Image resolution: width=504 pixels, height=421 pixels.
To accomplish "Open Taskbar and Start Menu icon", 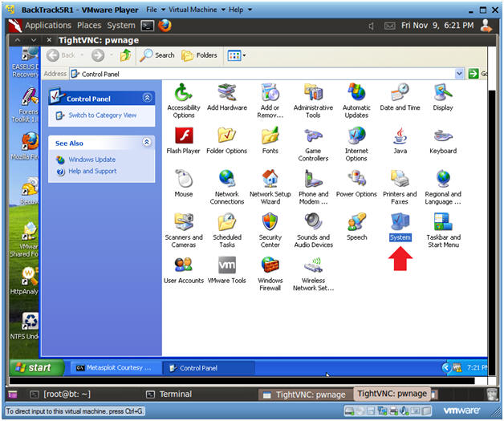I will 443,230.
